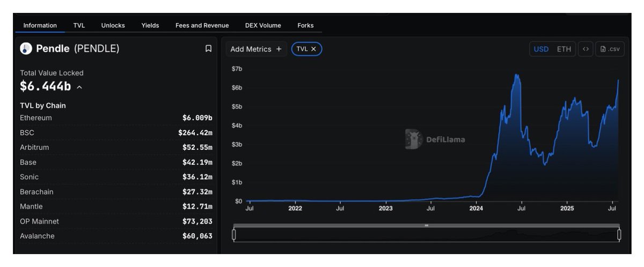Click the top grip of range selector
This screenshot has height=267, width=644.
(427, 226)
